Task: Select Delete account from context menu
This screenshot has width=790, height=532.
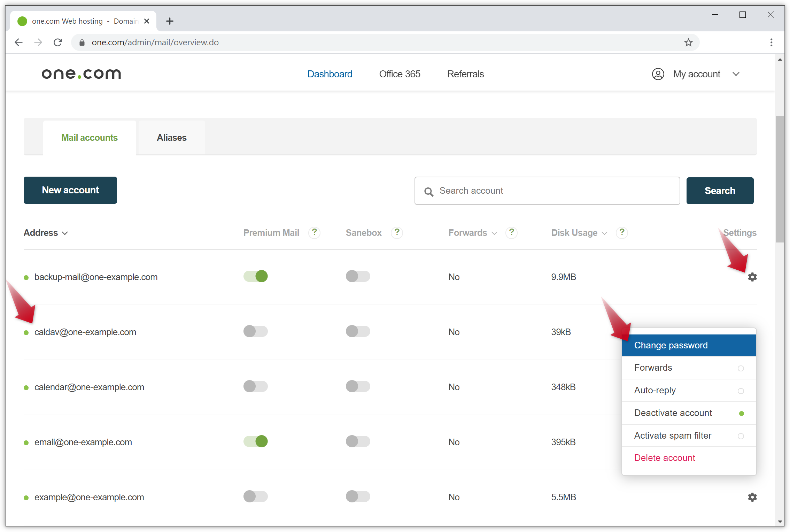Action: click(664, 457)
